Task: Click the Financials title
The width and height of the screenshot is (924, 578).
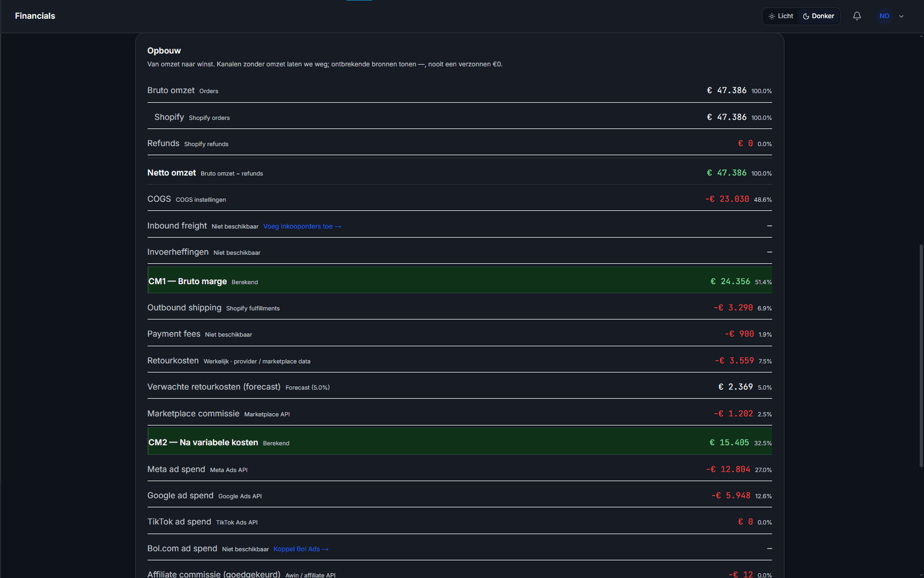Action: [35, 16]
